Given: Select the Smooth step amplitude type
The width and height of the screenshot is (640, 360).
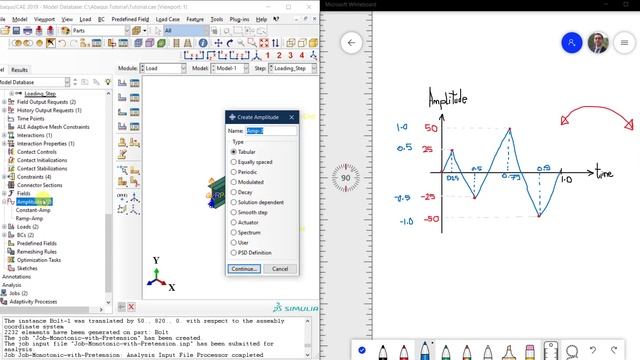Looking at the screenshot, I should point(249,212).
